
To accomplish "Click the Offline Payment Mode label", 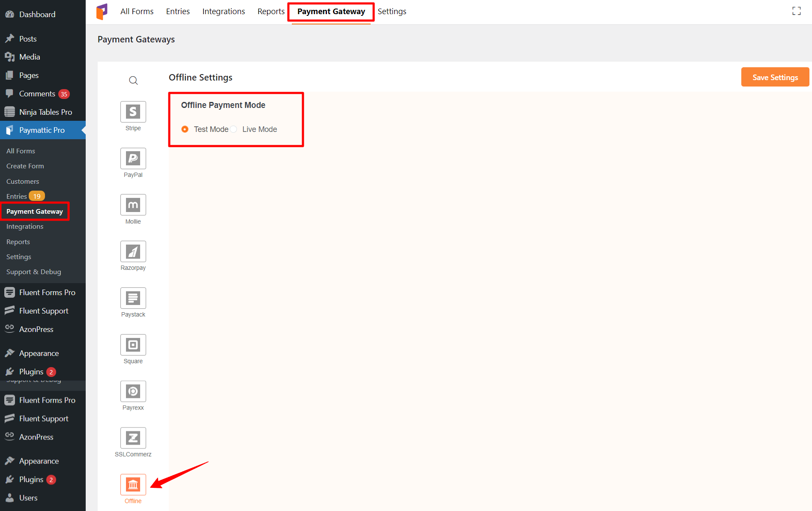I will 223,105.
